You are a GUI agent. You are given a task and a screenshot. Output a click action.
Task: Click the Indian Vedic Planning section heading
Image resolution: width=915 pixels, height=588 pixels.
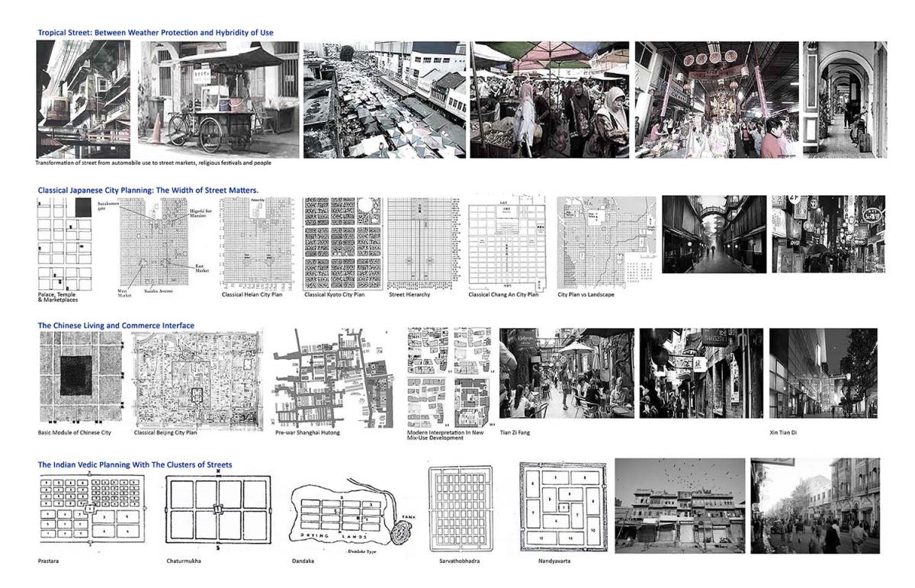pos(135,464)
